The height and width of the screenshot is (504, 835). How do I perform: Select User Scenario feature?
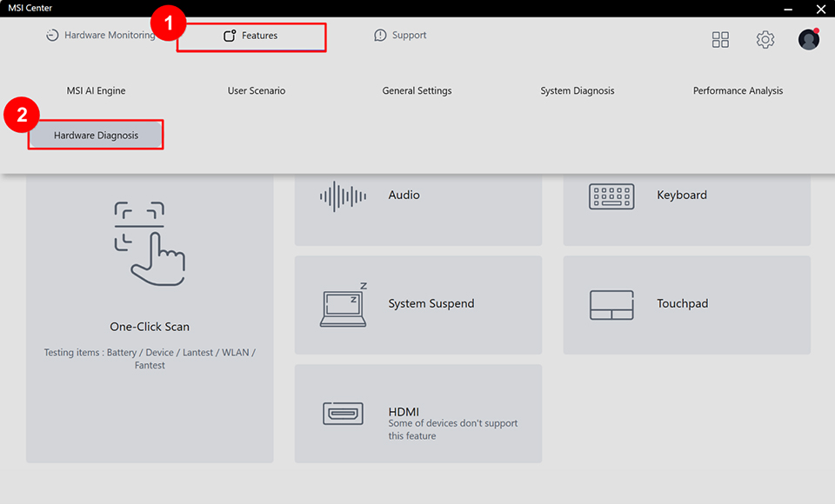coord(256,90)
